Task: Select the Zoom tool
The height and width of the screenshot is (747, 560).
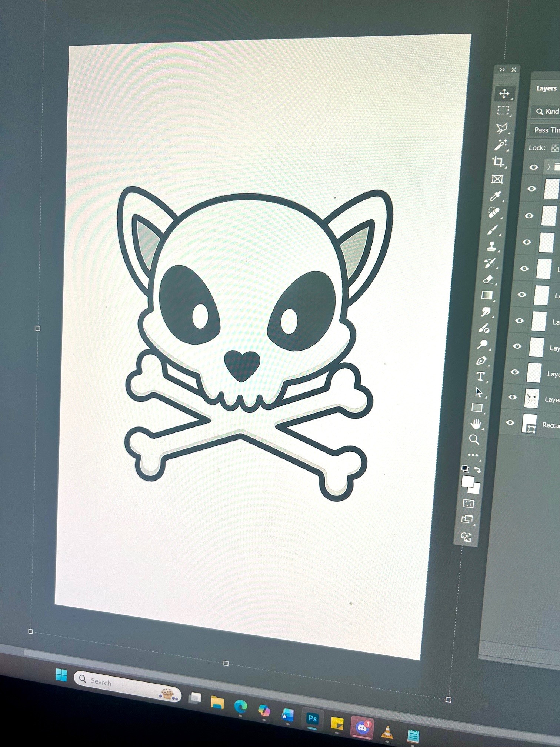Action: (x=474, y=439)
